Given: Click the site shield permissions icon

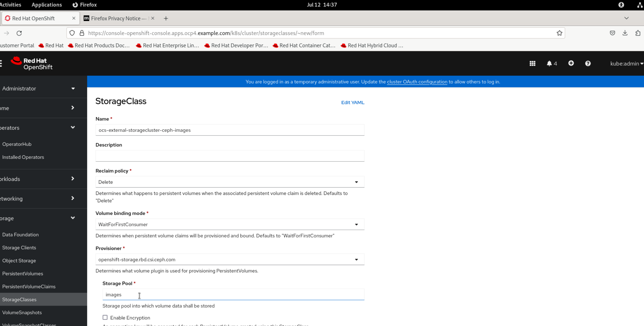Looking at the screenshot, I should 72,33.
